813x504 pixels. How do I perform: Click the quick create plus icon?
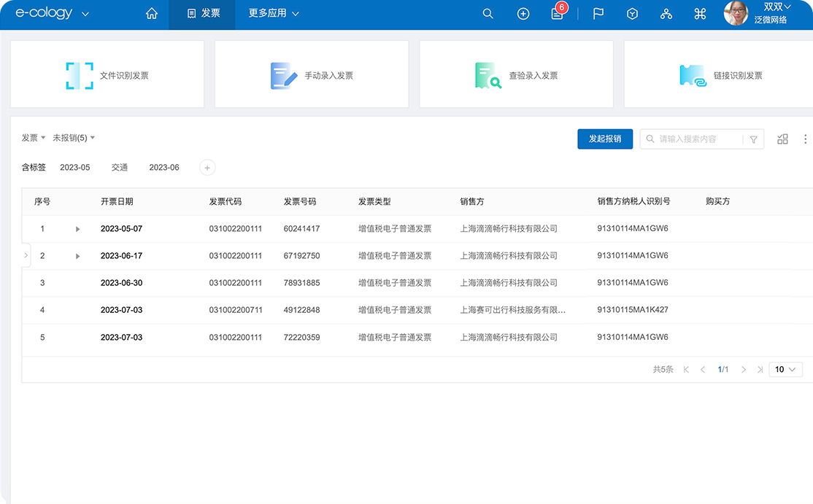click(x=523, y=13)
